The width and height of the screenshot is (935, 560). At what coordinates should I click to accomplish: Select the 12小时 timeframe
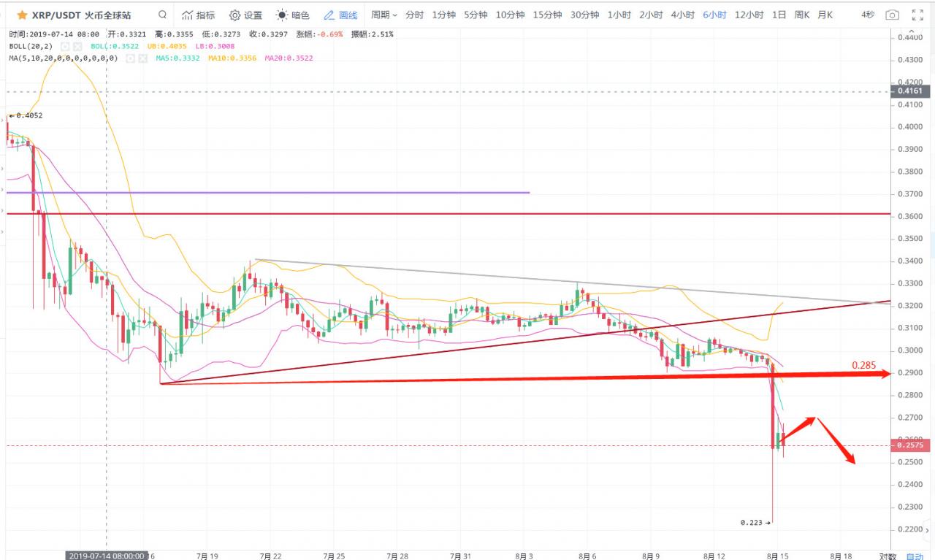pos(749,15)
